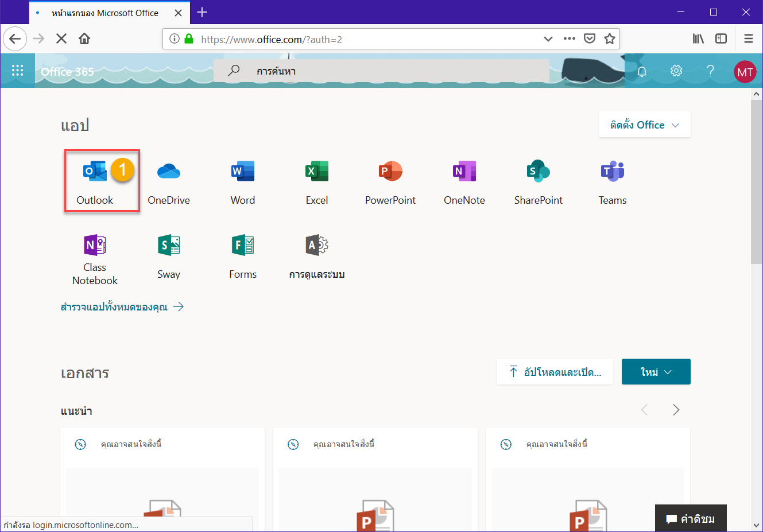Open the address bar history dropdown arrow
Viewport: 763px width, 532px height.
pyautogui.click(x=548, y=39)
